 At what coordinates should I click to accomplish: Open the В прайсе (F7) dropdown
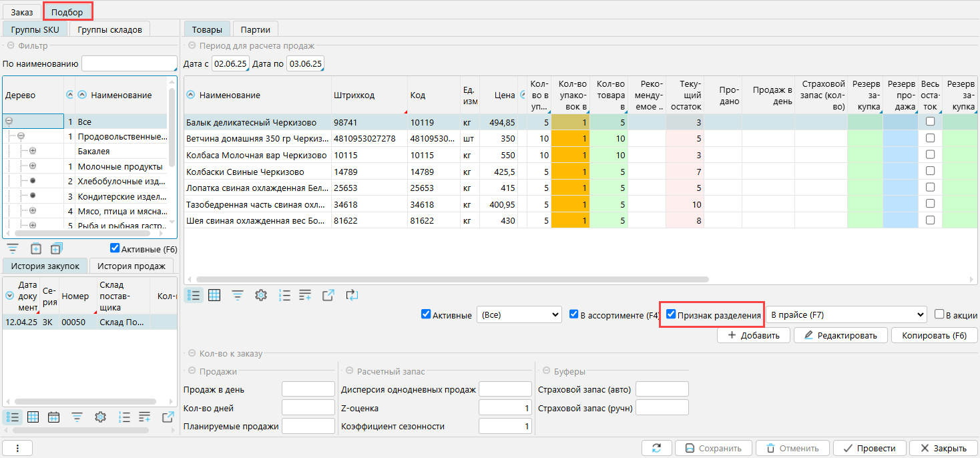(846, 314)
